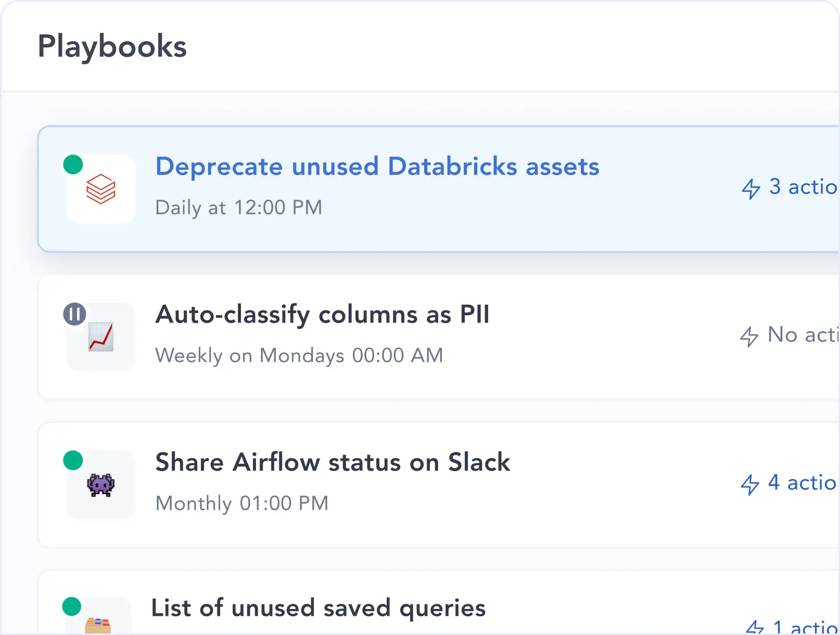
Task: Click the purple space invader icon
Action: tap(101, 485)
